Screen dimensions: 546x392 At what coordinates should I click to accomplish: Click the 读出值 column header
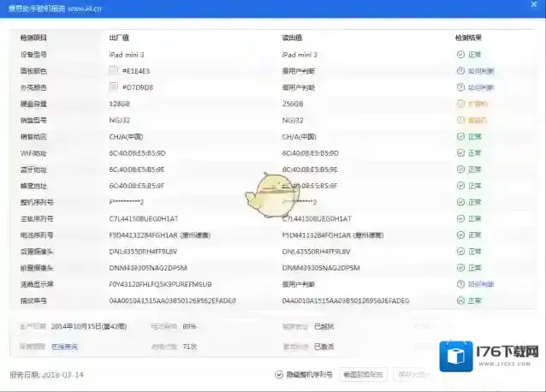[292, 38]
